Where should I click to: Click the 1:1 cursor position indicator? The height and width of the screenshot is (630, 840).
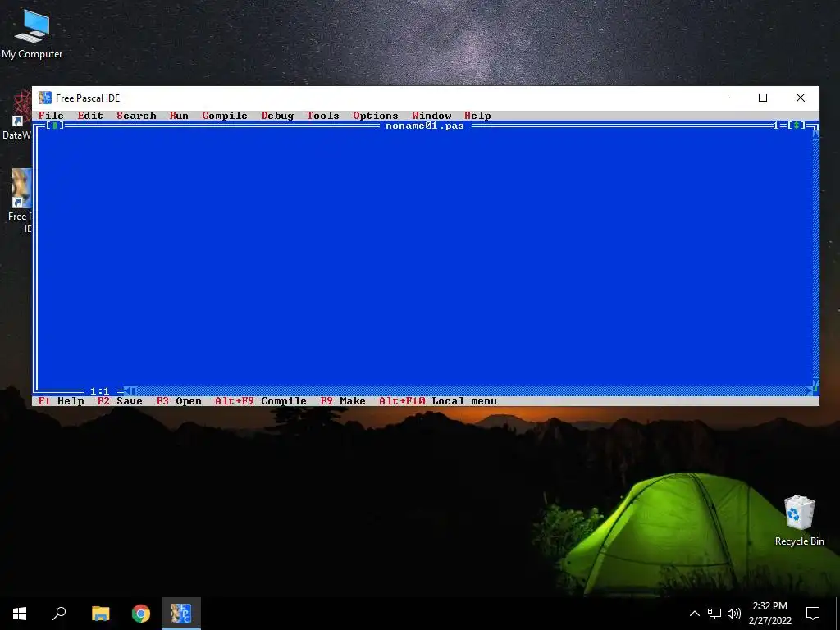pyautogui.click(x=99, y=391)
